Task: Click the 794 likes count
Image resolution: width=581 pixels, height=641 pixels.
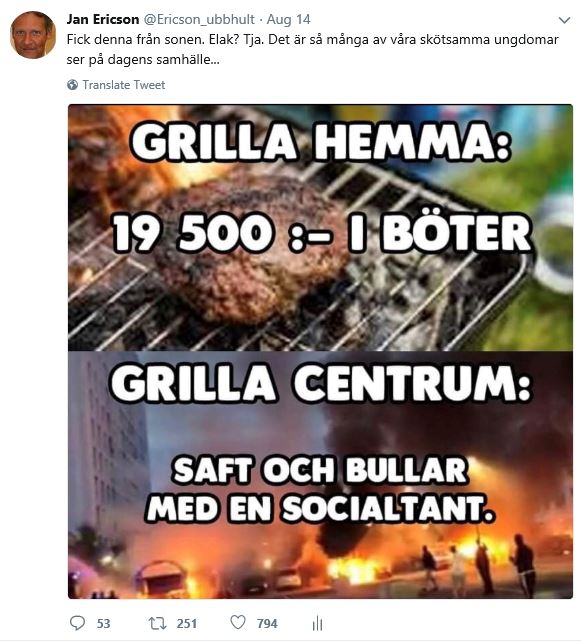Action: 267,623
